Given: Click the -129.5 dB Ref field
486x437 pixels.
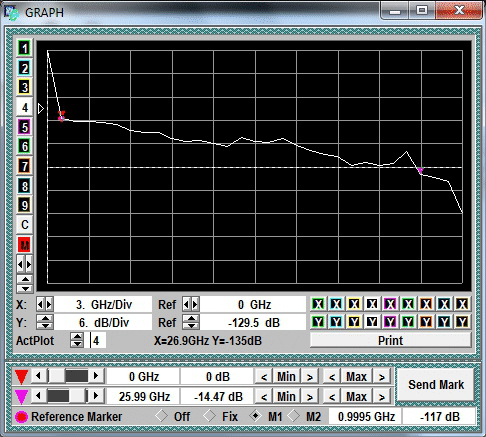Looking at the screenshot, I should (254, 322).
